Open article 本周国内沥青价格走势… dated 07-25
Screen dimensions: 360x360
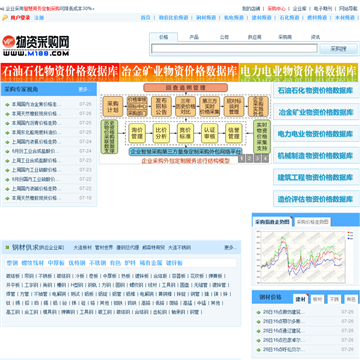pos(37,123)
